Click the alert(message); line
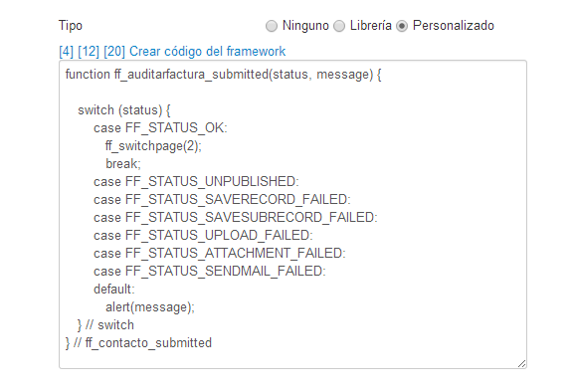 pyautogui.click(x=150, y=307)
